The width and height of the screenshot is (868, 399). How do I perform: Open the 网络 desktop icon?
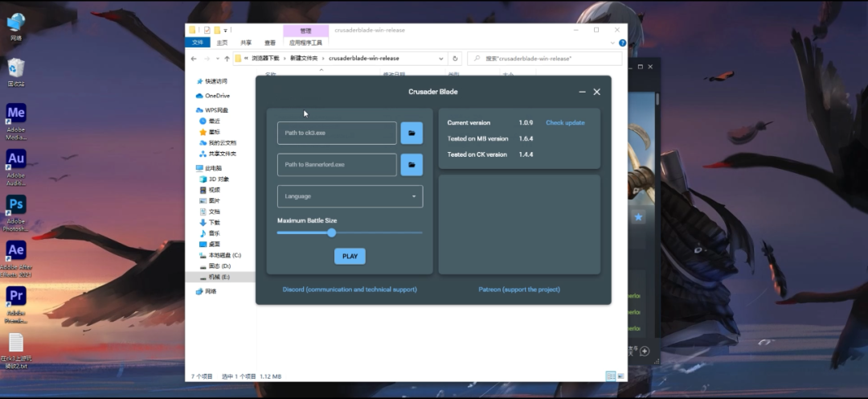tap(16, 27)
